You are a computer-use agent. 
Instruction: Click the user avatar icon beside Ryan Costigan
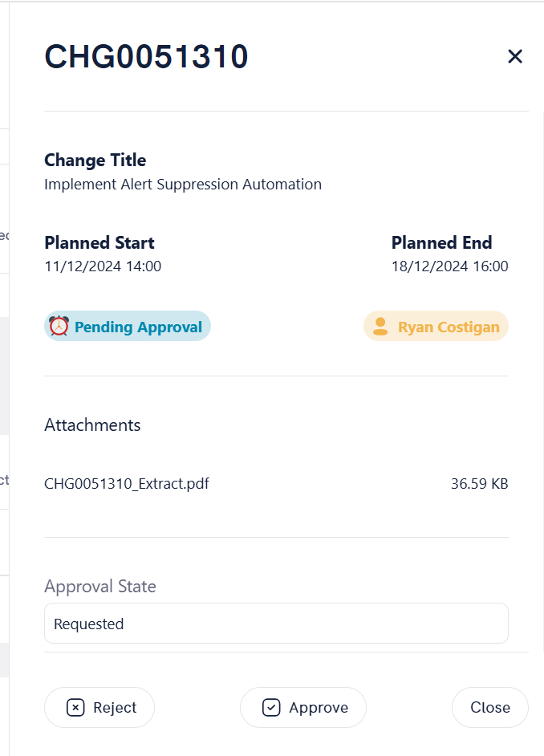(x=380, y=327)
